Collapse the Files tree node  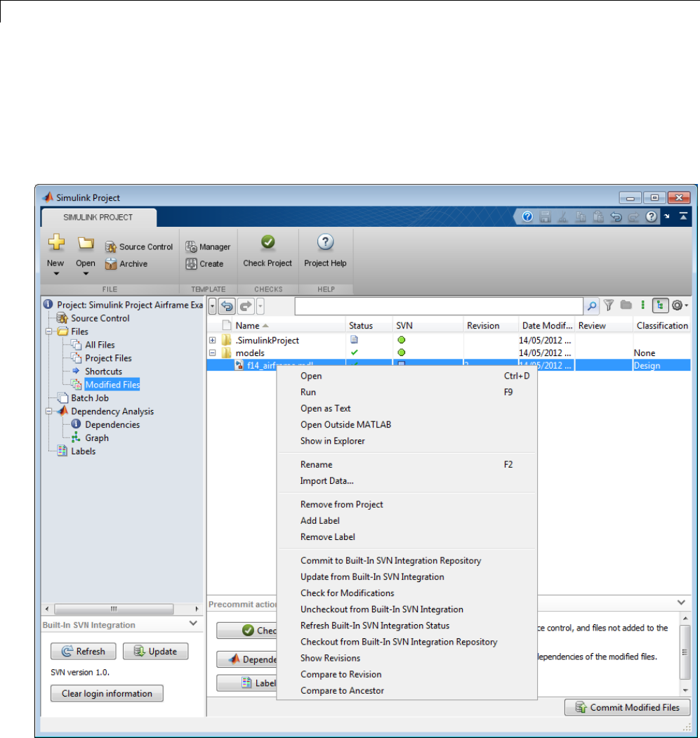tap(48, 331)
